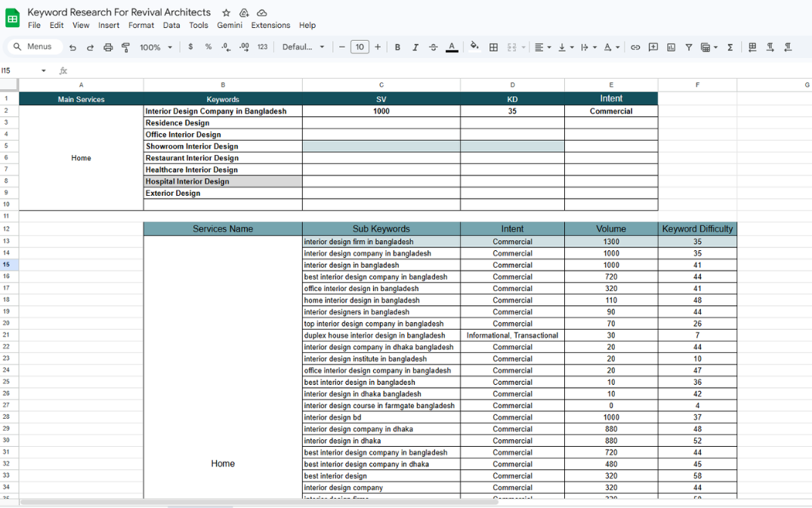Open the Format menu
Image resolution: width=812 pixels, height=508 pixels.
(141, 25)
